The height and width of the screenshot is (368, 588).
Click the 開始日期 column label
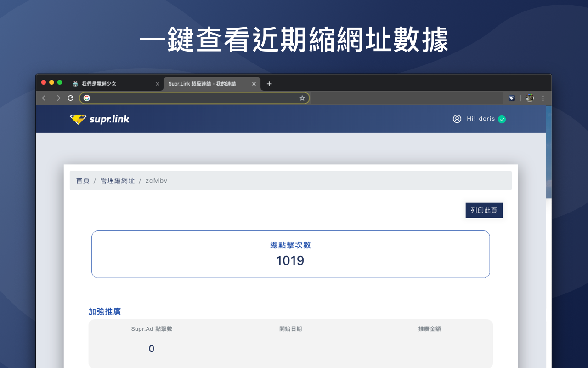click(290, 329)
